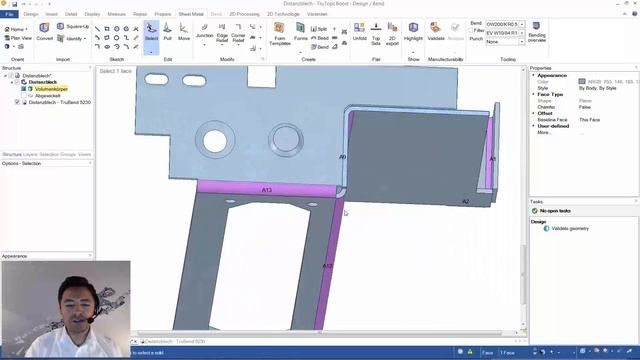
Task: Open the Bend tool dropdown OW200
Action: pos(522,24)
